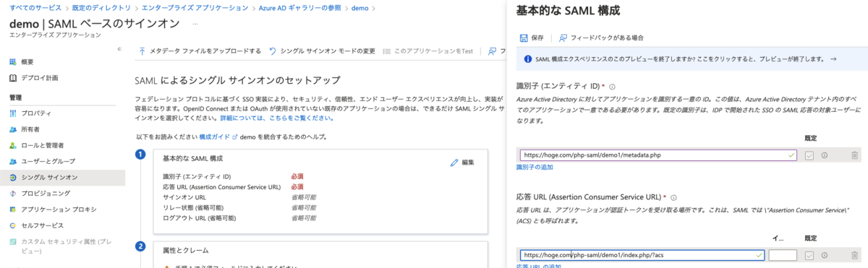Click the シングル サインオン key icon
868x268 pixels.
pos(13,177)
